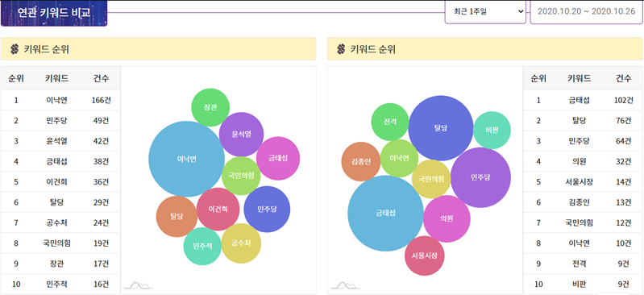
Task: Select the 서울시장 bubble in right chart
Action: 425,256
